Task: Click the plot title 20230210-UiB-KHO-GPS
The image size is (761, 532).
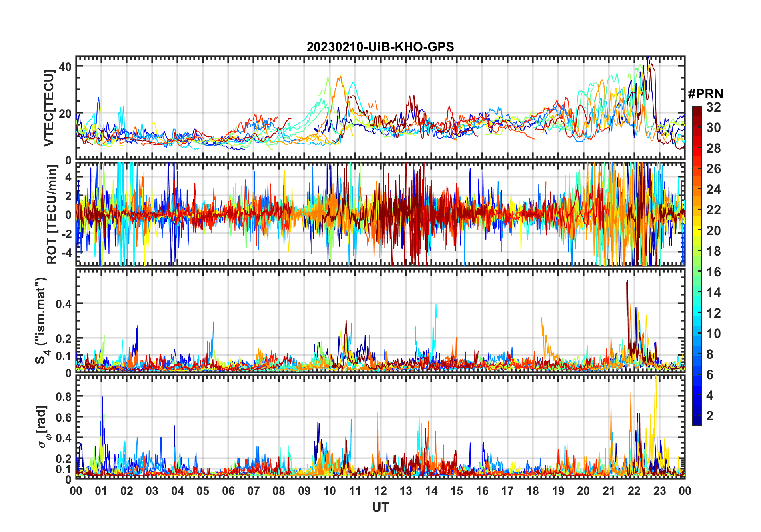Action: point(380,47)
